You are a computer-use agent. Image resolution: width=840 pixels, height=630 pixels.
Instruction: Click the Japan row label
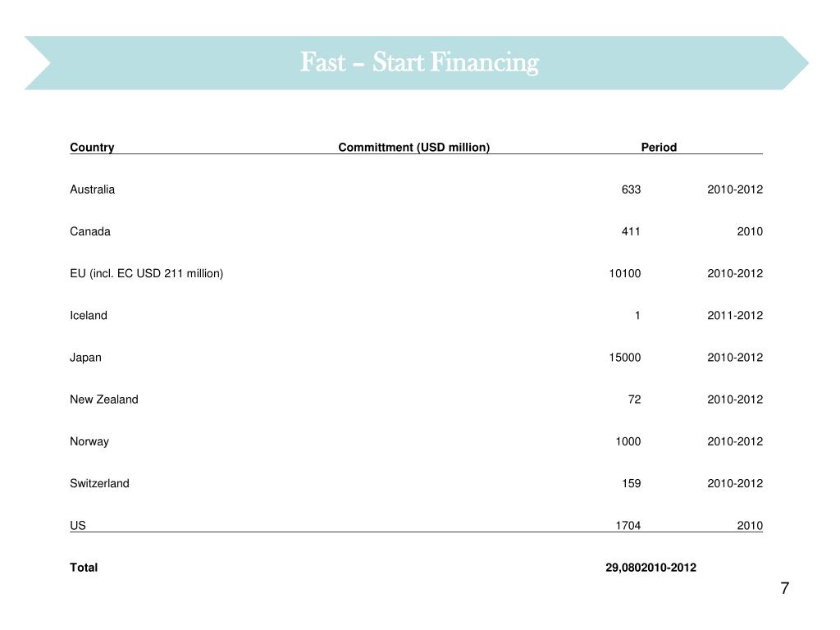pos(85,358)
